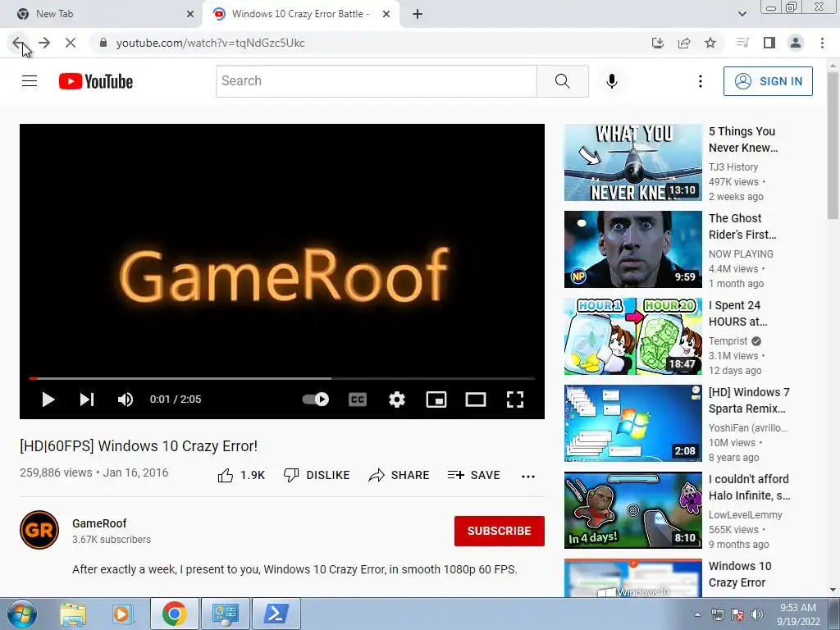The height and width of the screenshot is (630, 840).
Task: Share the video using SHARE
Action: click(x=399, y=475)
